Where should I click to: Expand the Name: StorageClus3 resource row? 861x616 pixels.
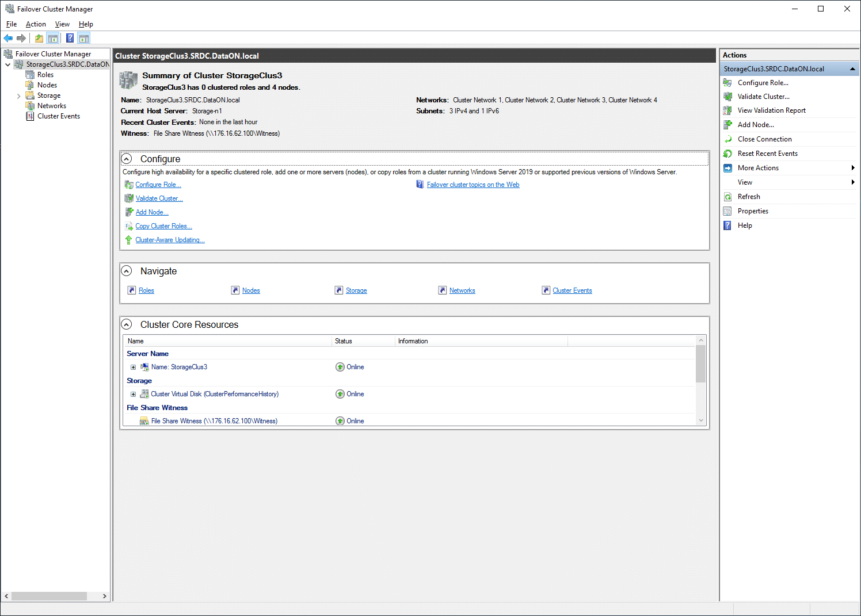click(133, 367)
